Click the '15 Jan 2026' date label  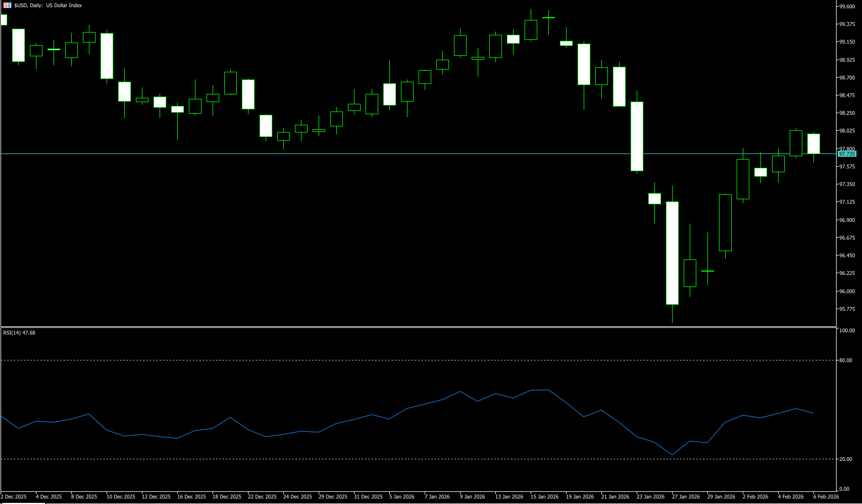(x=544, y=497)
